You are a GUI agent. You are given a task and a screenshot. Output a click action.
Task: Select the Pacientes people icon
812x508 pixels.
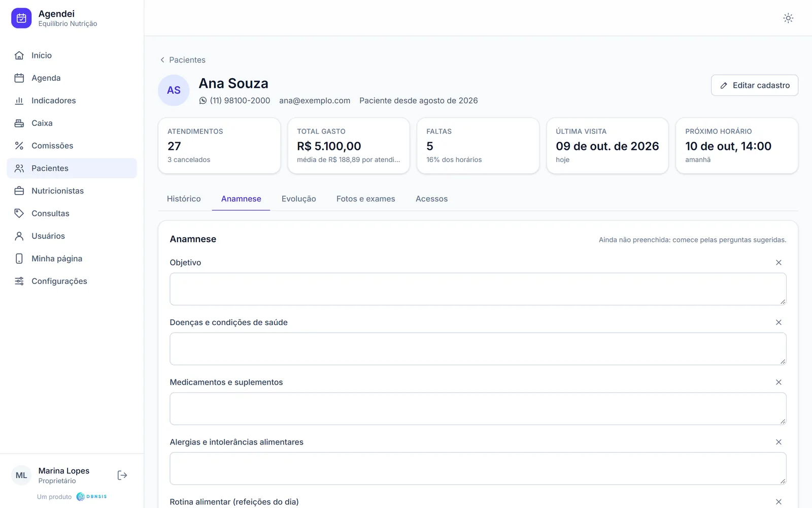pyautogui.click(x=19, y=168)
